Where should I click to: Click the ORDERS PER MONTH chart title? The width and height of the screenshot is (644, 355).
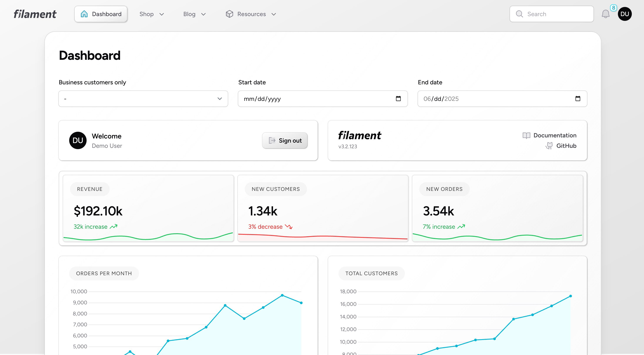[x=104, y=273]
